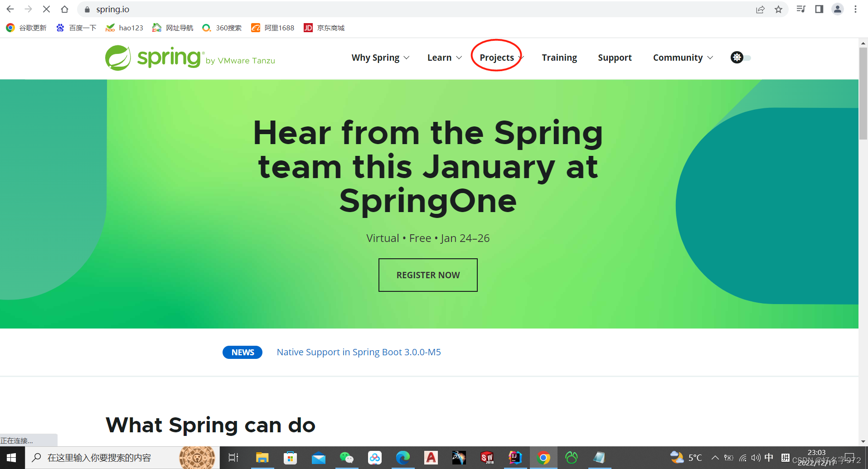This screenshot has width=868, height=469.
Task: Click the scrollbar down arrow
Action: coord(863,441)
